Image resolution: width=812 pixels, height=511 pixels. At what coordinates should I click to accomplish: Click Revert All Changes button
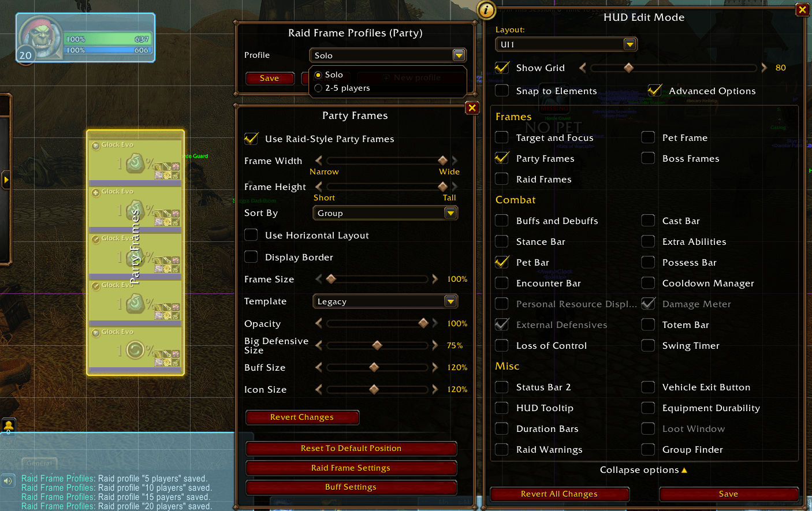[x=559, y=494]
